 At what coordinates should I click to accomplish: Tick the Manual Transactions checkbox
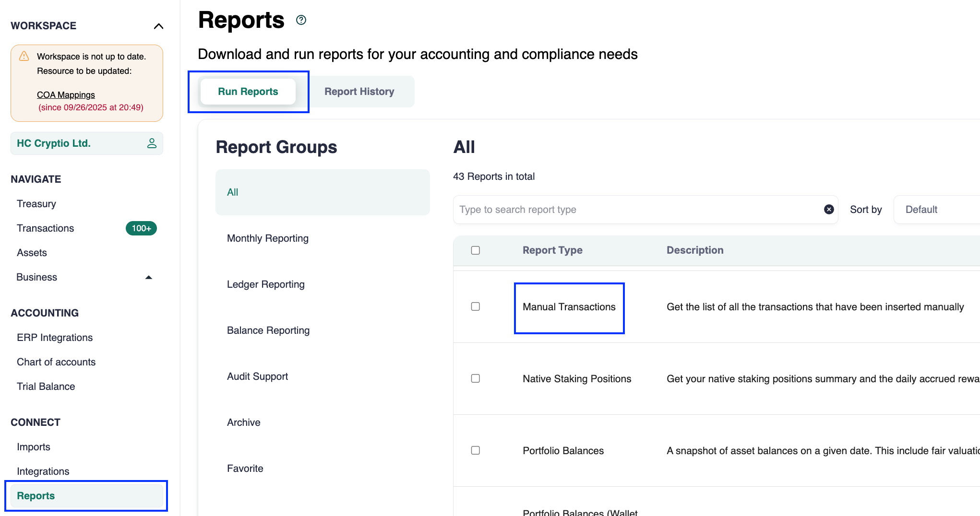(475, 306)
